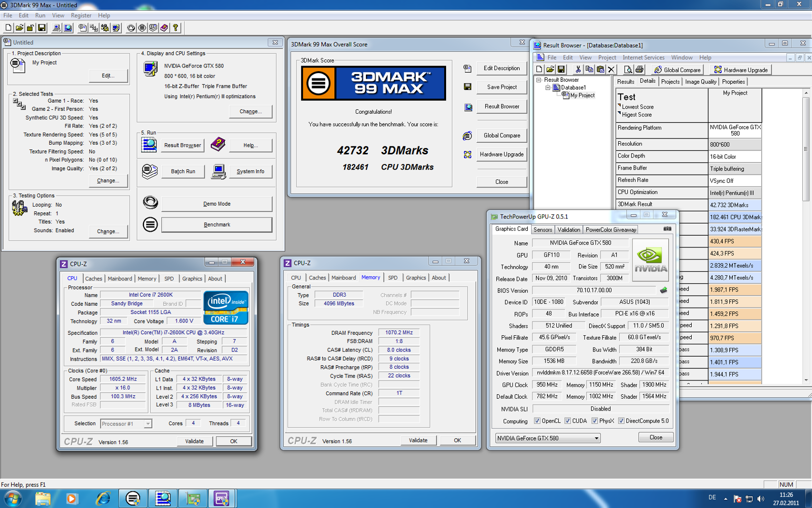Click the Copy icon in Result Browser toolbar
Viewport: 812px width, 508px height.
point(589,70)
